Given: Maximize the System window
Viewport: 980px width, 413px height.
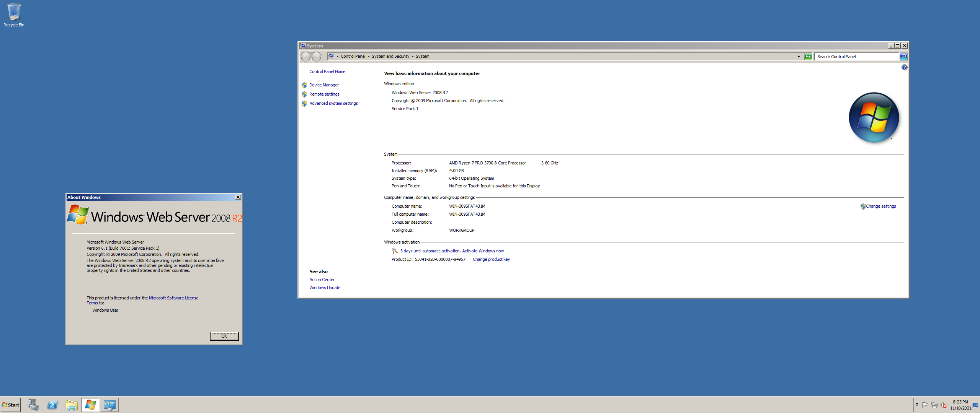Looking at the screenshot, I should coord(898,46).
